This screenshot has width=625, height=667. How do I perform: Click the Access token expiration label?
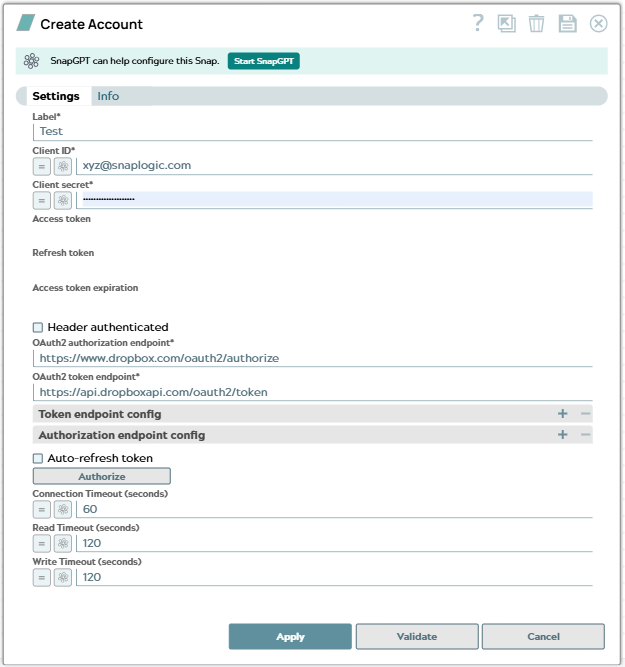point(86,288)
